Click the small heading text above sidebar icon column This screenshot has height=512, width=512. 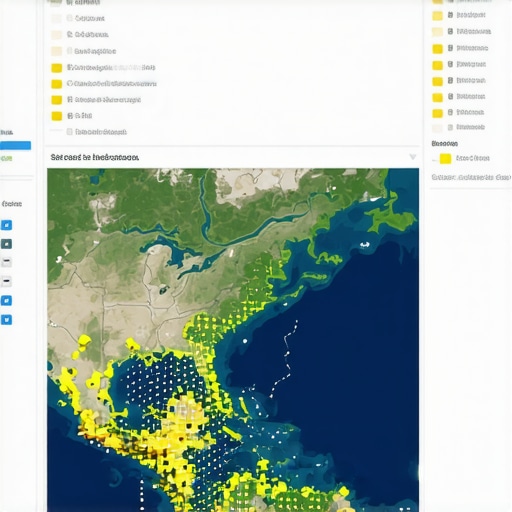[12, 204]
